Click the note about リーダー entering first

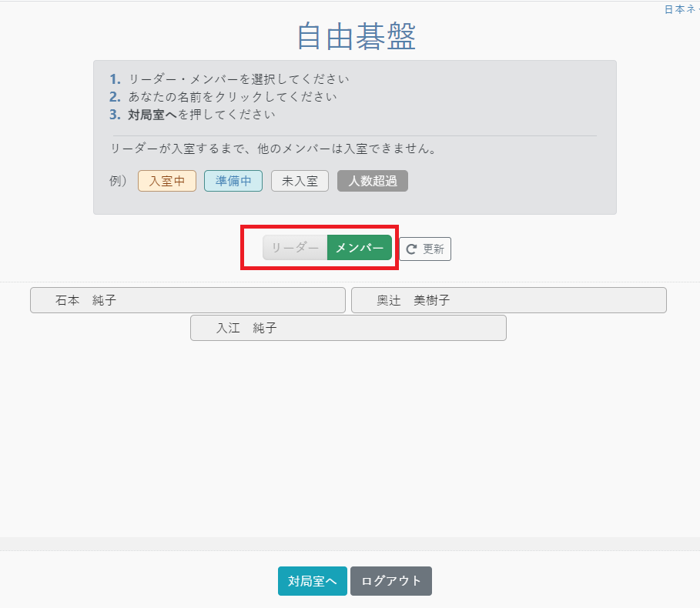pyautogui.click(x=274, y=149)
